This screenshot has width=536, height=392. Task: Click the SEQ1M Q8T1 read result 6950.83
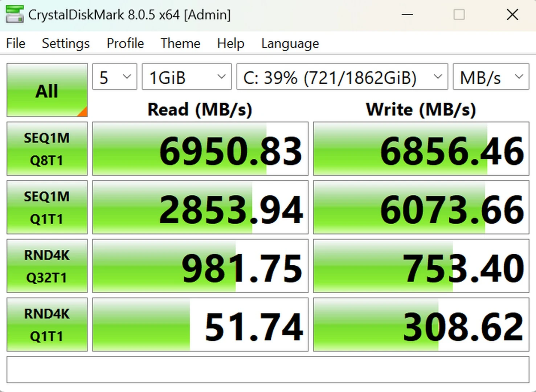click(x=200, y=149)
